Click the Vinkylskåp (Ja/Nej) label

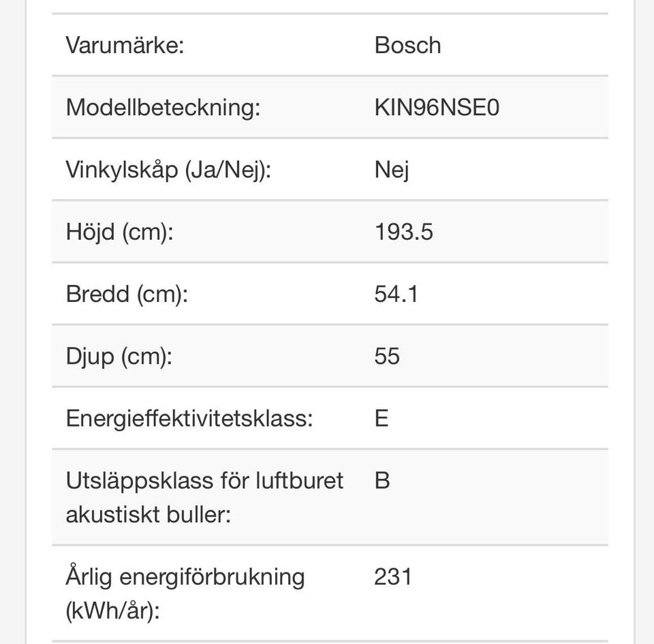click(168, 170)
